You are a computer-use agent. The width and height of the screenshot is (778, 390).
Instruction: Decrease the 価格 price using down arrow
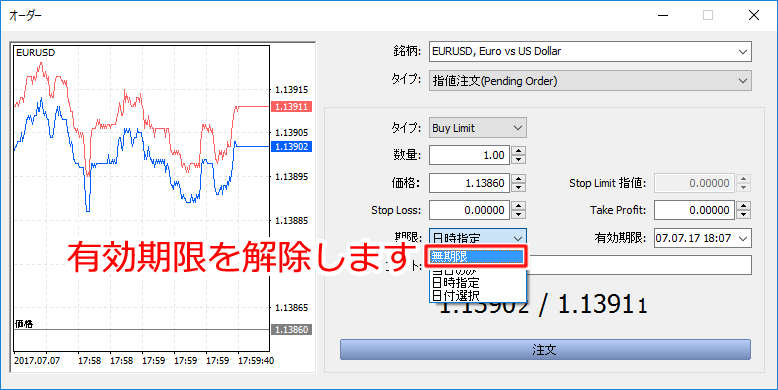coord(518,187)
